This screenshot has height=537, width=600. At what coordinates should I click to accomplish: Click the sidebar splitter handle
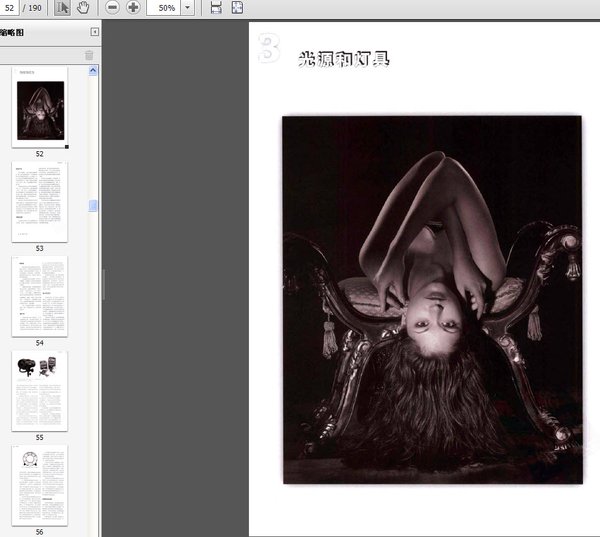(103, 285)
